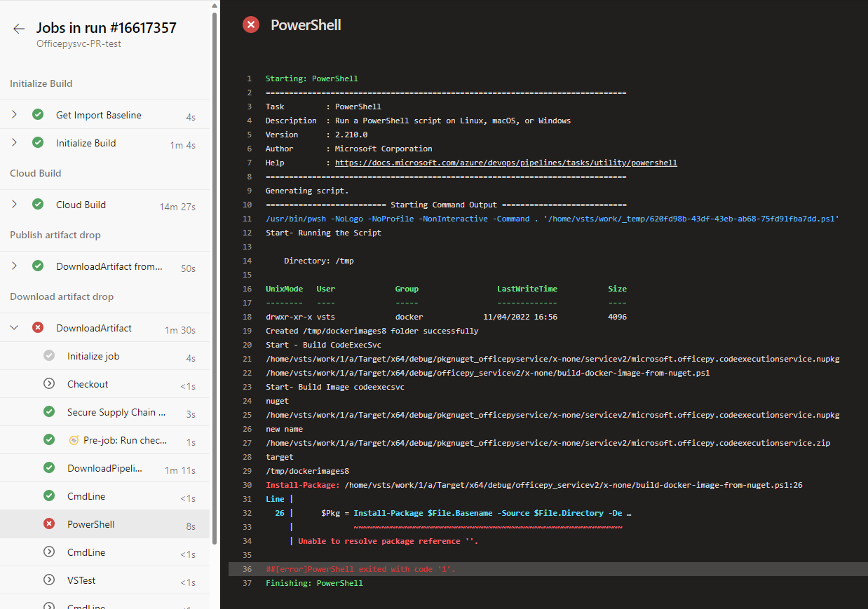Viewport: 868px width, 609px height.
Task: Open the Secure Supply Chain step
Action: point(104,412)
